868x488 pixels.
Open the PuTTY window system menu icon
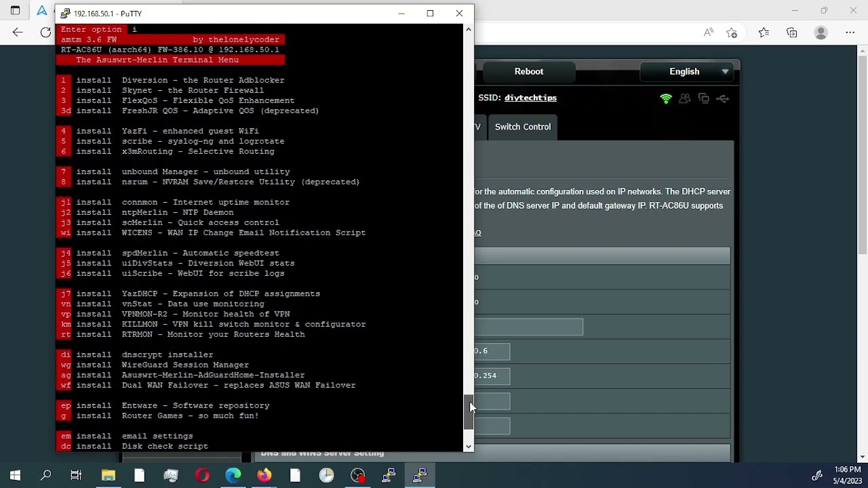point(65,14)
